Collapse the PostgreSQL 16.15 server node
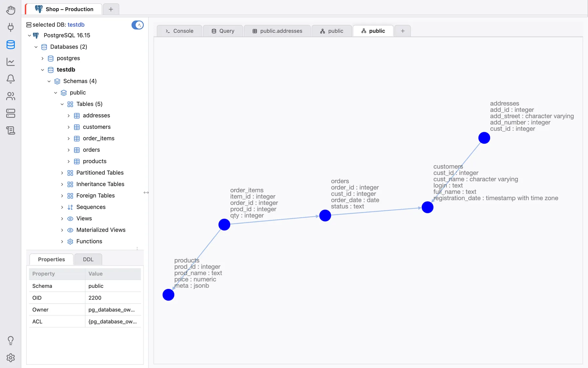588x368 pixels. click(29, 35)
